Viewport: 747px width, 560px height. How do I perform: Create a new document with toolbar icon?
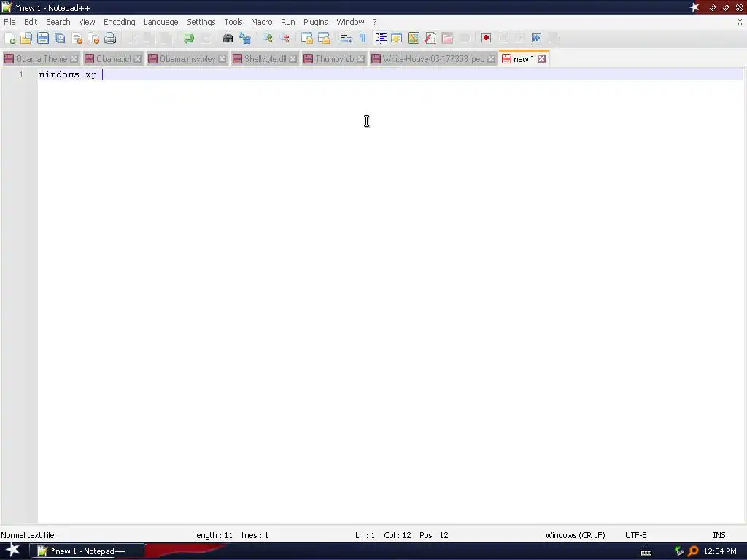9,38
